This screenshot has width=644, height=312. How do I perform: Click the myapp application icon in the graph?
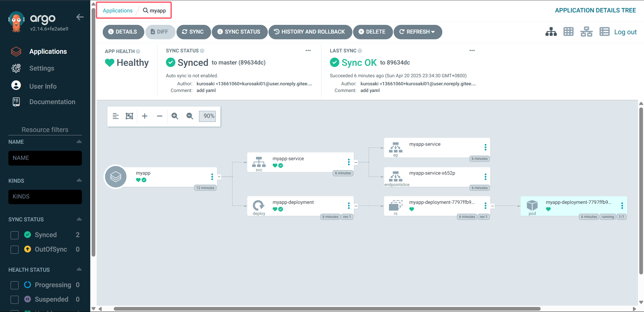click(116, 177)
